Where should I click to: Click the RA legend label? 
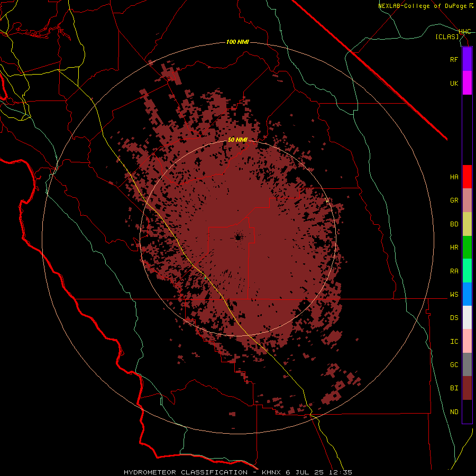(454, 271)
